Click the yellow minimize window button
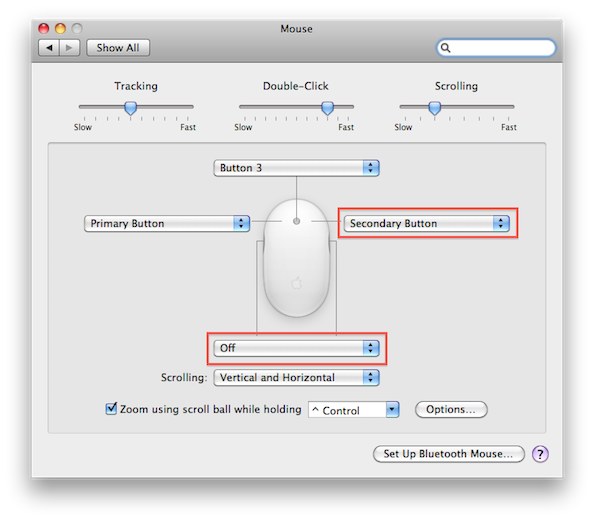 coord(61,28)
